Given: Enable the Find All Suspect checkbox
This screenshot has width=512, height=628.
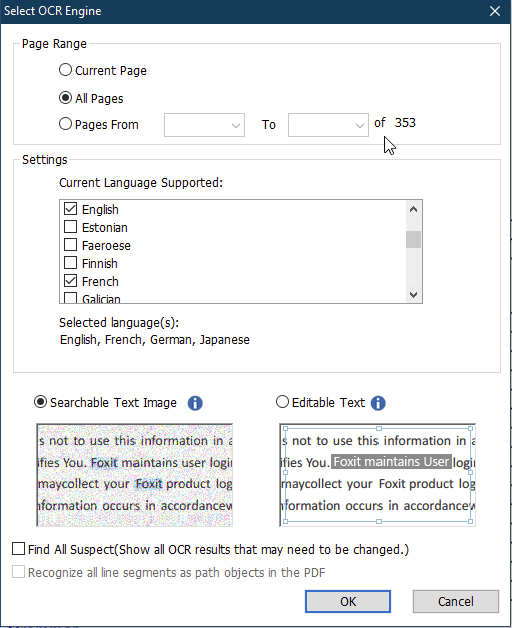Looking at the screenshot, I should (18, 549).
